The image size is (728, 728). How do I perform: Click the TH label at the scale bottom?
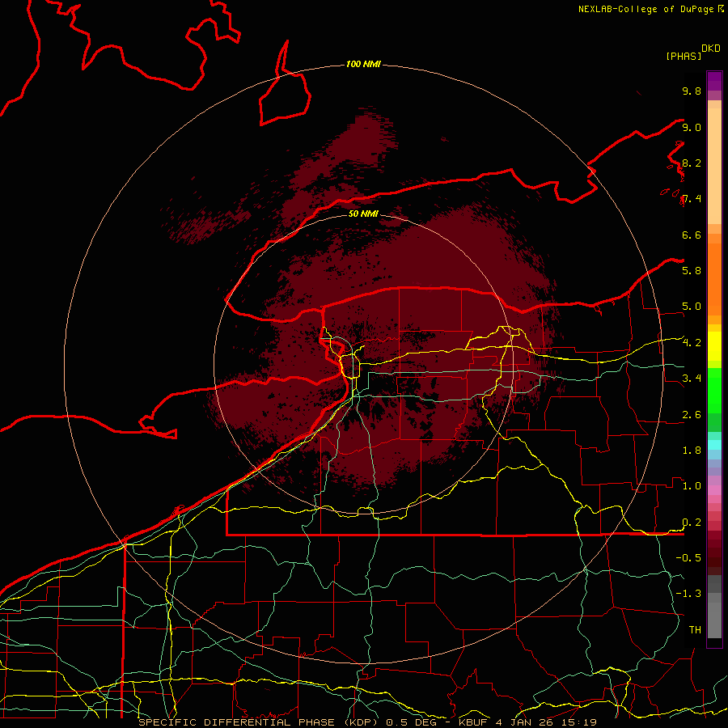pyautogui.click(x=695, y=629)
